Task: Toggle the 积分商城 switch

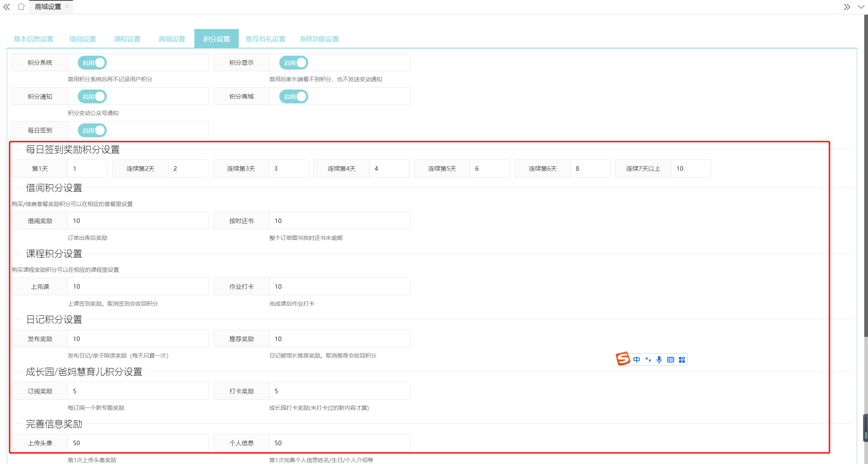Action: click(294, 96)
